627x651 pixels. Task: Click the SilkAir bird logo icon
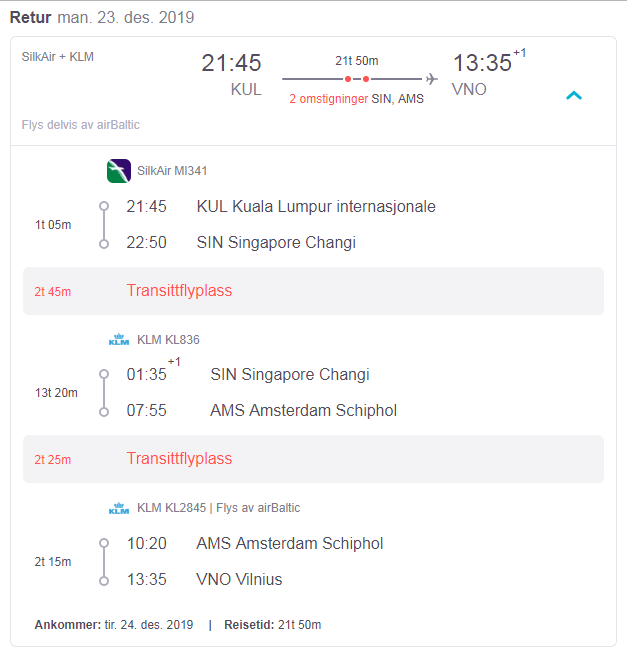[119, 171]
